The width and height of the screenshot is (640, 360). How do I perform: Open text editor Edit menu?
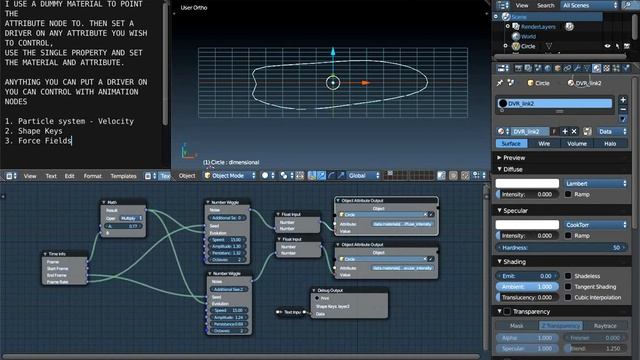click(x=69, y=176)
